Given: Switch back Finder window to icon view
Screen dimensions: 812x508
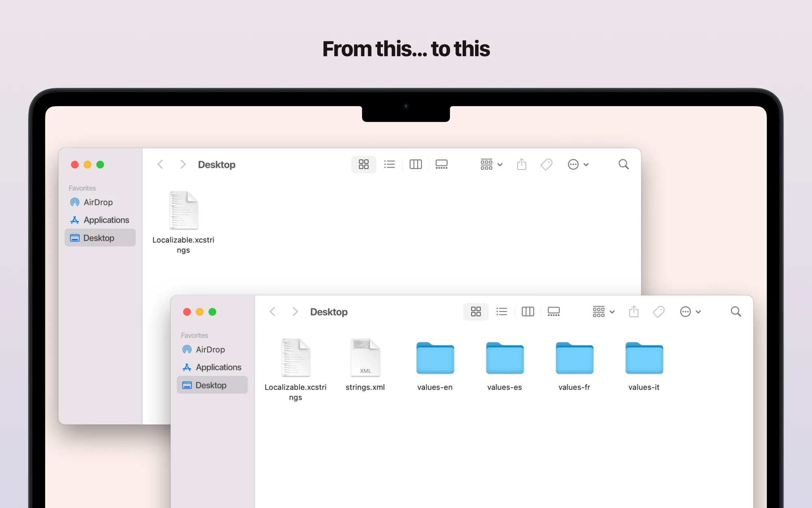Looking at the screenshot, I should pos(363,164).
